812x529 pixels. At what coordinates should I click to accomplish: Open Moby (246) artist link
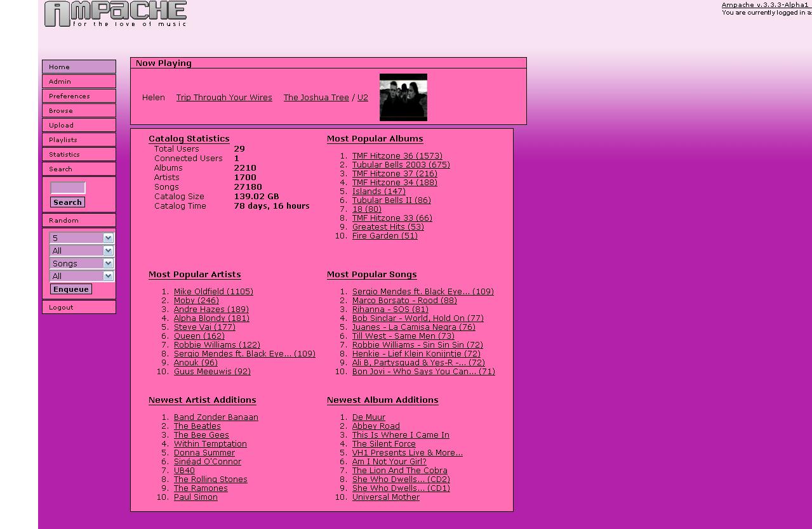point(196,301)
